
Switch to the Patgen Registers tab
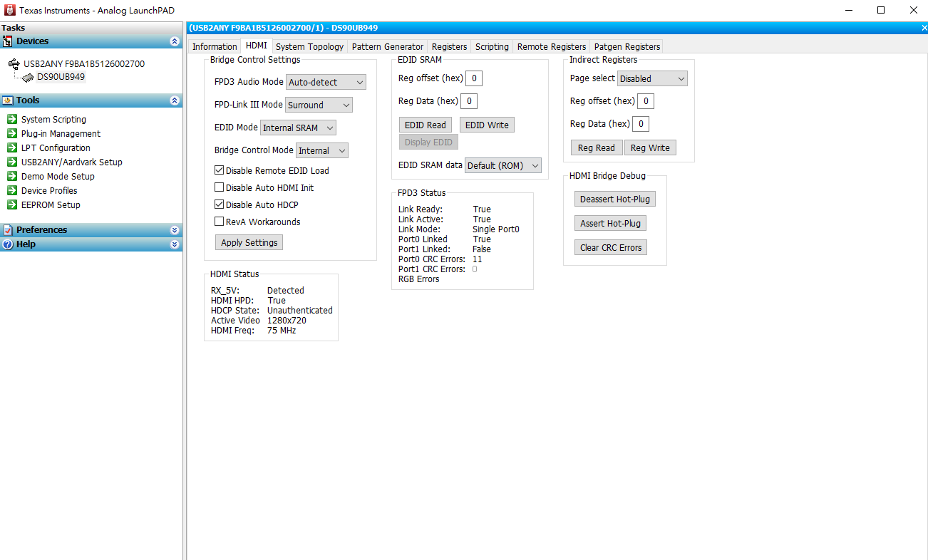pyautogui.click(x=627, y=46)
